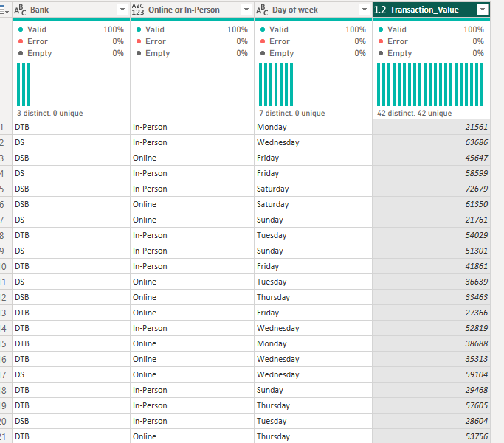Select cell with value 27366
The width and height of the screenshot is (504, 443).
(x=431, y=313)
